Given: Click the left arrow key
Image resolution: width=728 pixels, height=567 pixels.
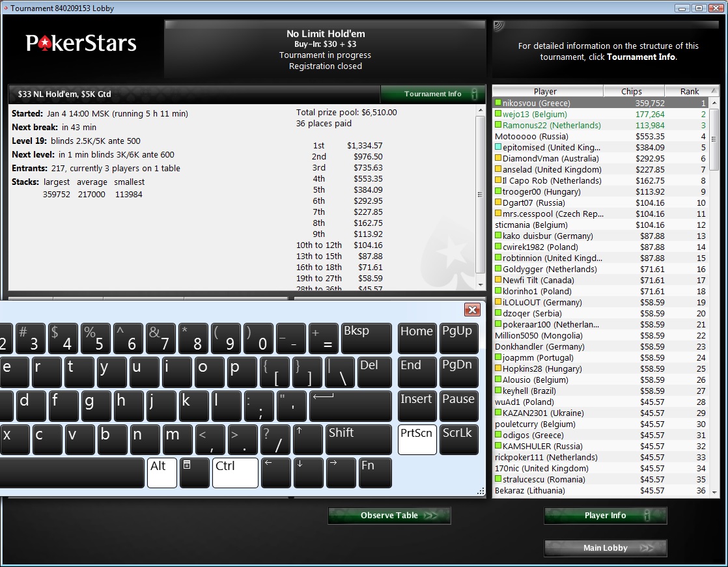Looking at the screenshot, I should tap(276, 473).
